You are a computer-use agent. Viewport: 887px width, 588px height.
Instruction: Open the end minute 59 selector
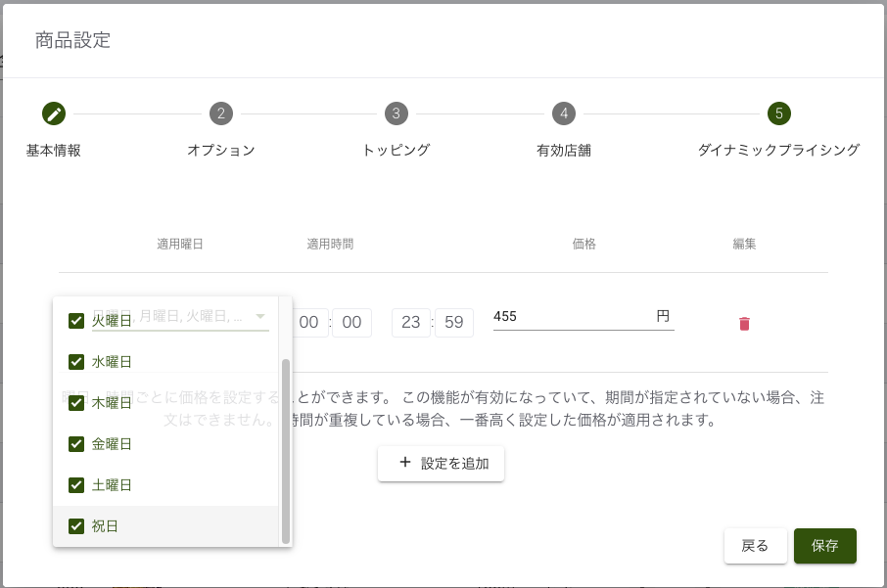tap(453, 323)
